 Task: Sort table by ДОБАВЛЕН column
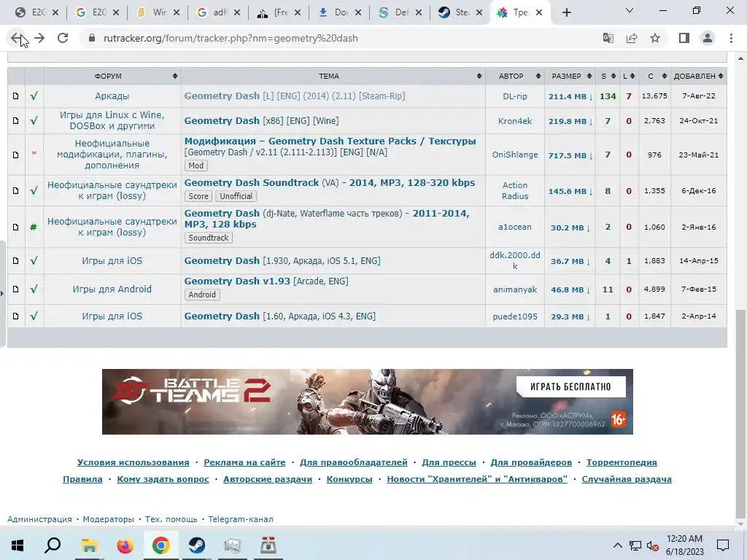(698, 76)
